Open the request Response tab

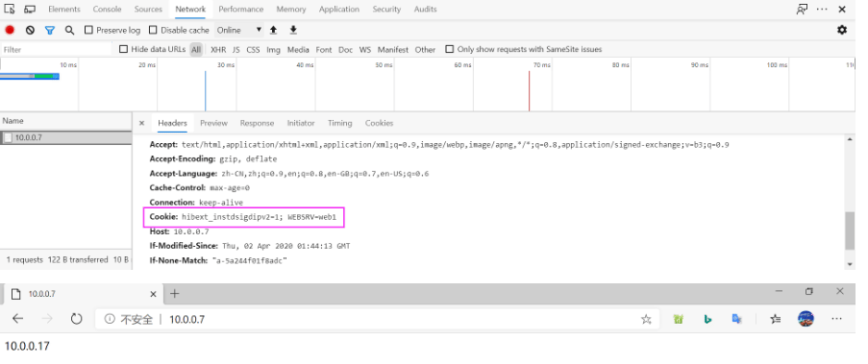(257, 123)
